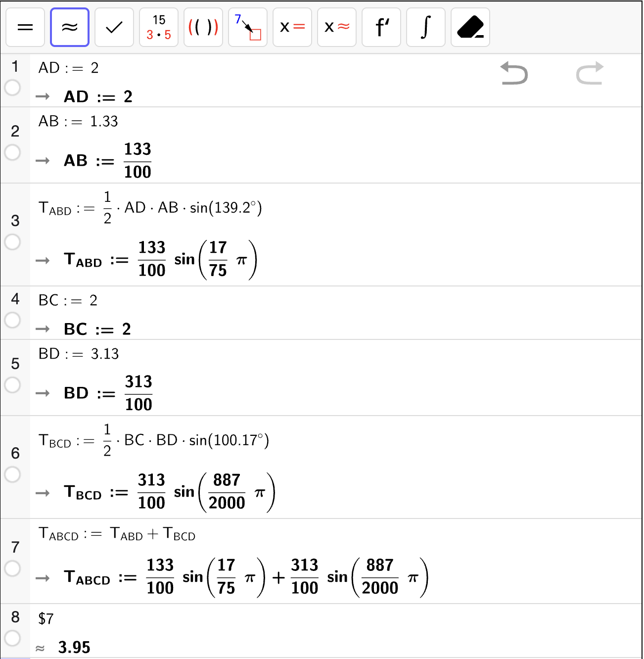Select the Evaluate (=) tool

25,28
